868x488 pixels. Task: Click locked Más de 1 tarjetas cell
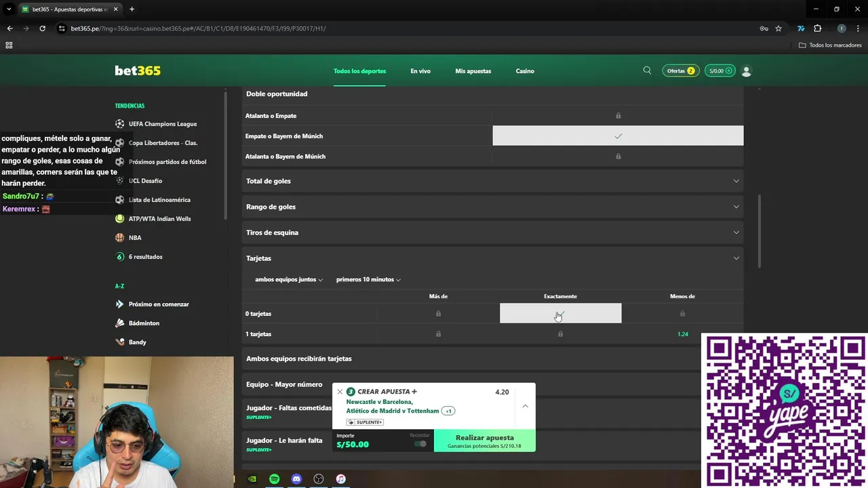[x=438, y=333]
